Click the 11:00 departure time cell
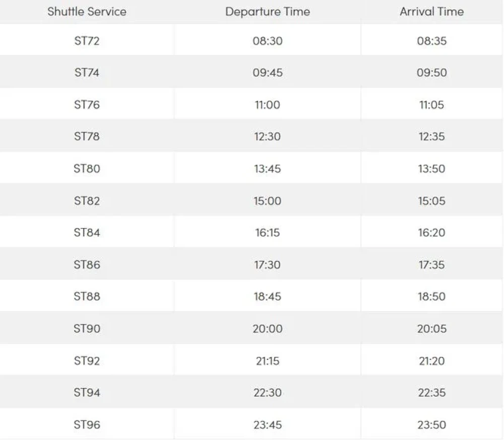Viewport: 504px width, 440px height. pos(268,105)
